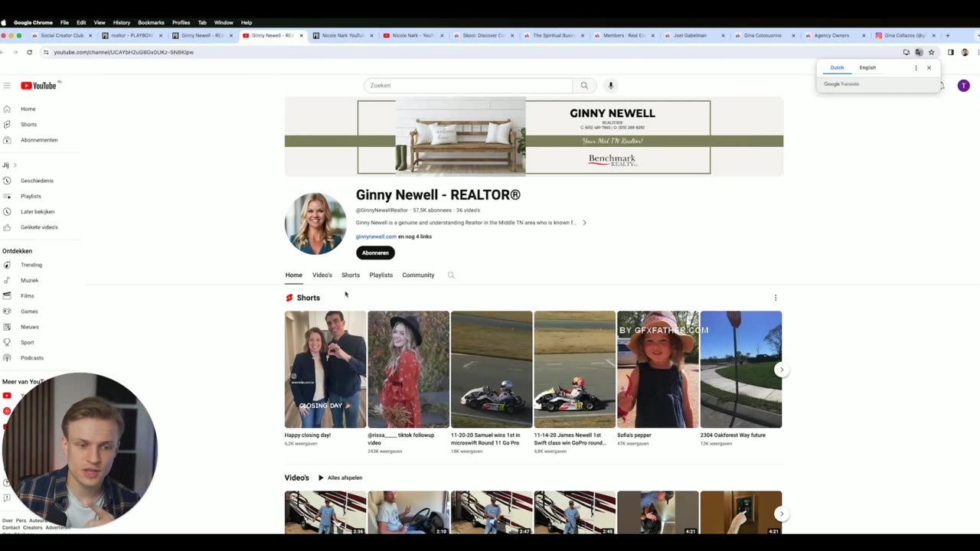Open James Newell 1st Swift short
This screenshot has height=551, width=980.
[x=574, y=370]
